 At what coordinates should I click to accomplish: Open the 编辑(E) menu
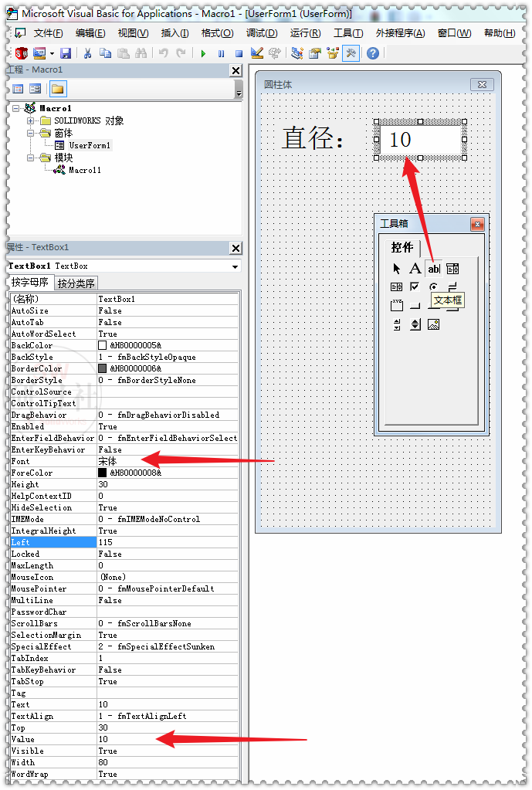90,33
